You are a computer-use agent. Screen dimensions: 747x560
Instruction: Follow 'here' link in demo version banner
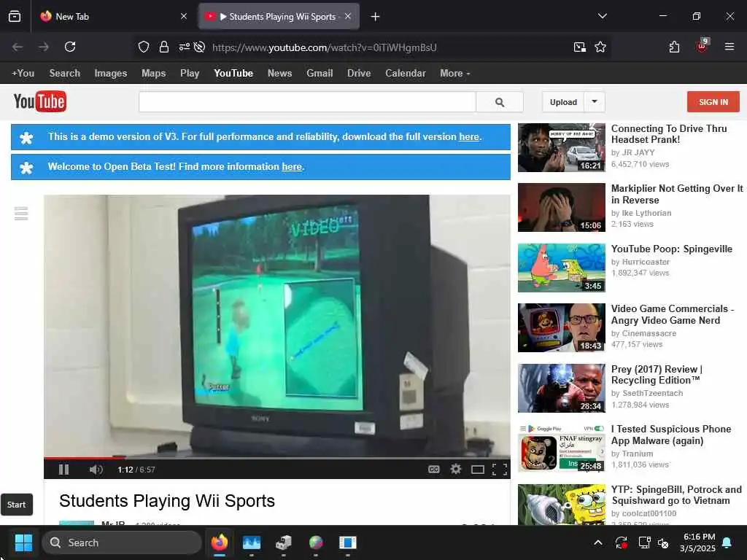pos(469,136)
